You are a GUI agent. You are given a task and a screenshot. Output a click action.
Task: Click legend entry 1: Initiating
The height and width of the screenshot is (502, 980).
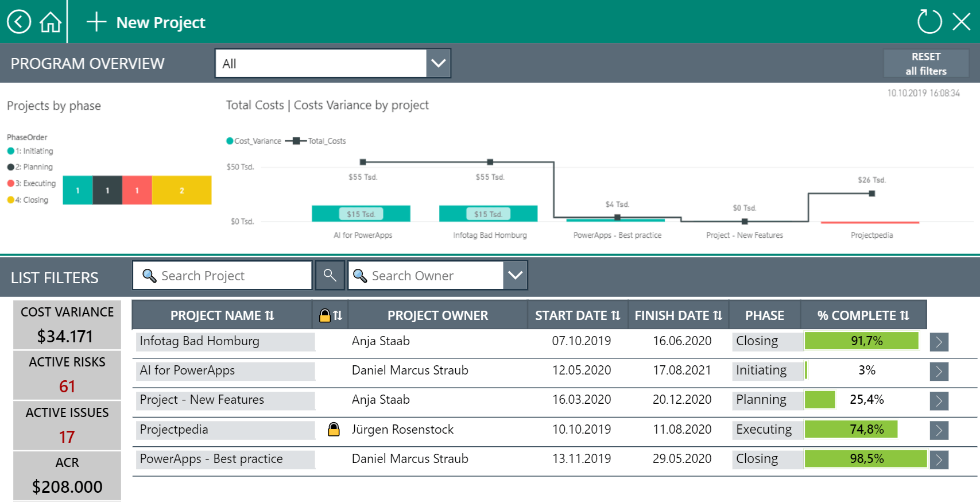pos(30,151)
